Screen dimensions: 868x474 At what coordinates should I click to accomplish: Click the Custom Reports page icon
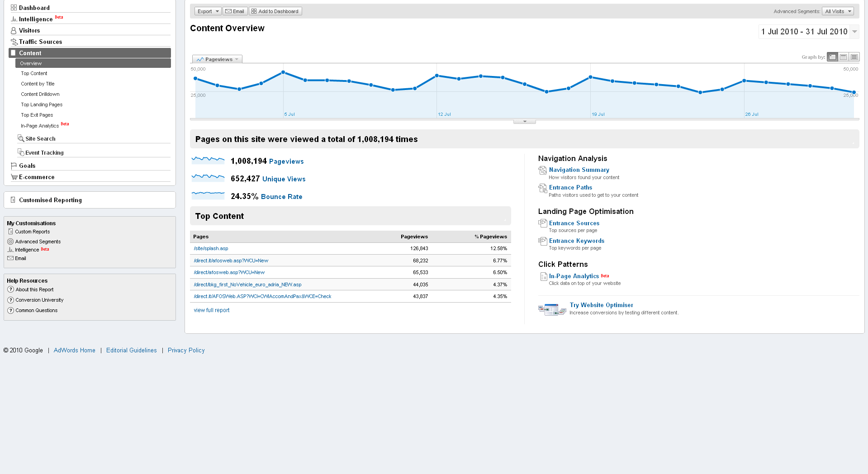pyautogui.click(x=10, y=232)
